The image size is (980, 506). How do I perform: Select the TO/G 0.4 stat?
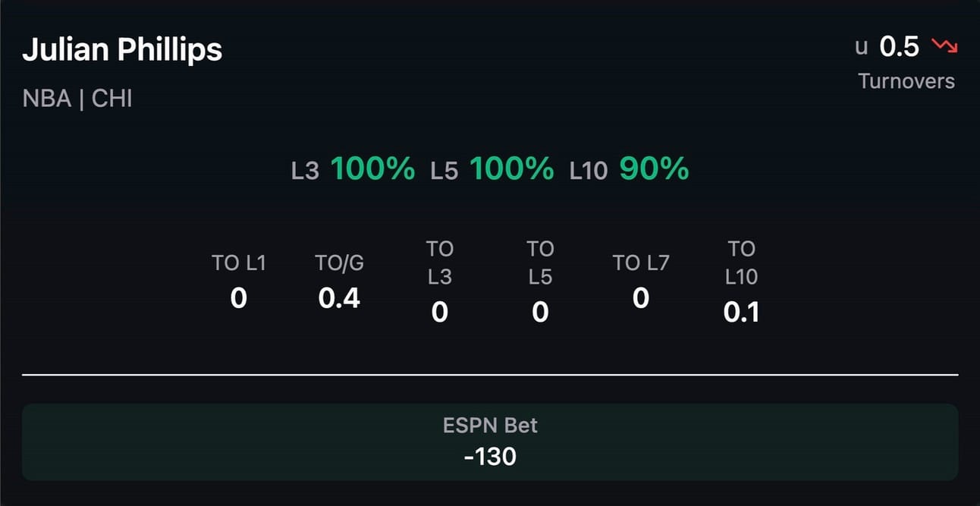[339, 282]
